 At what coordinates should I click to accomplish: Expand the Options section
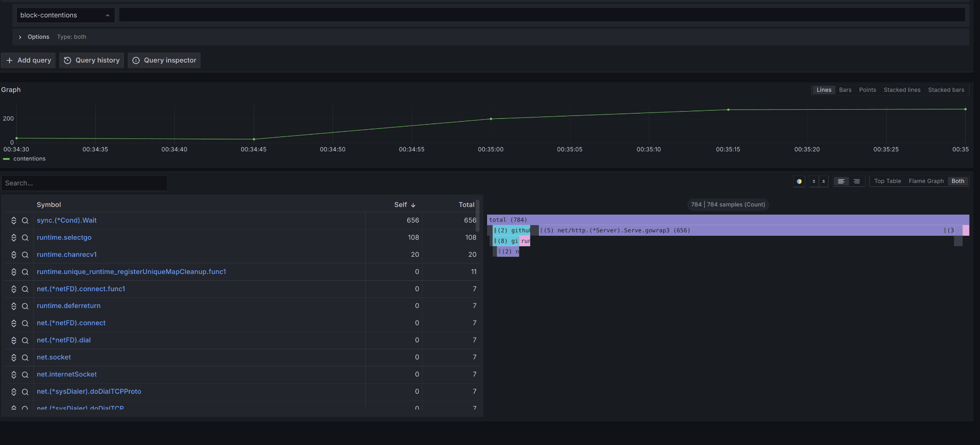click(20, 37)
